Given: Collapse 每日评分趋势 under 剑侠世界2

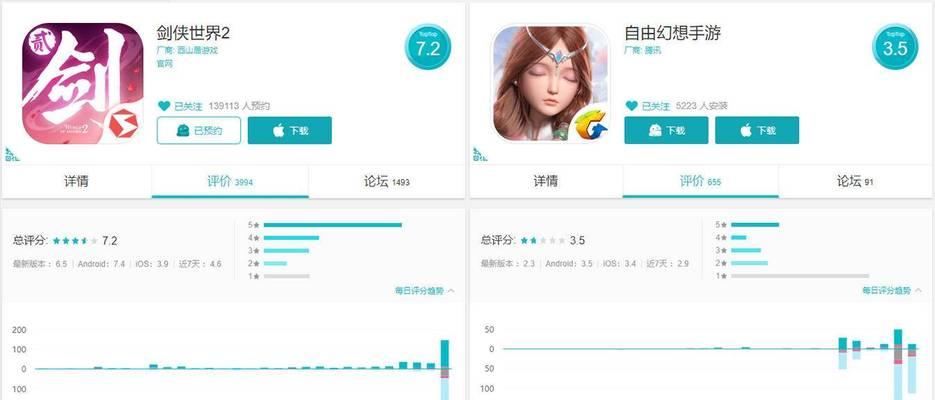Looking at the screenshot, I should 425,290.
